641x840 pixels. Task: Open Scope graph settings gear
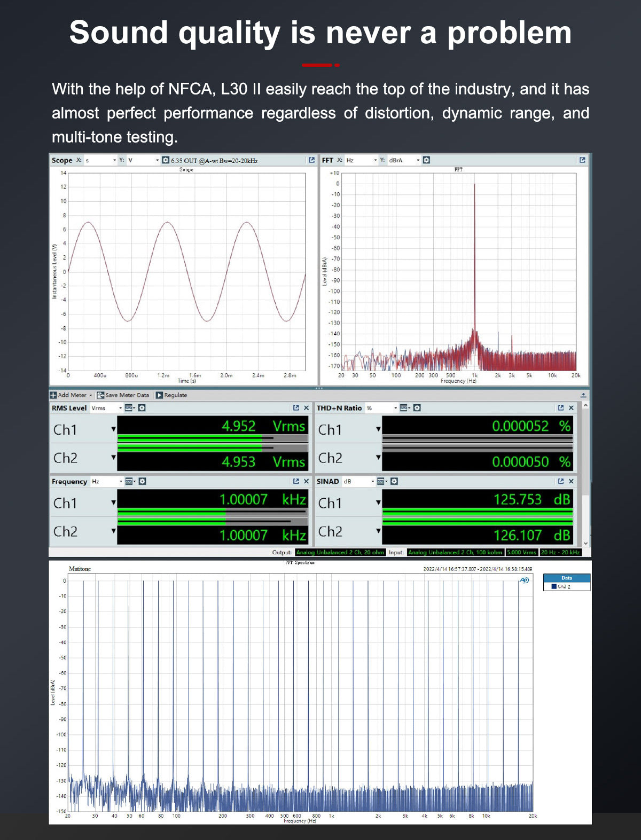click(x=166, y=160)
